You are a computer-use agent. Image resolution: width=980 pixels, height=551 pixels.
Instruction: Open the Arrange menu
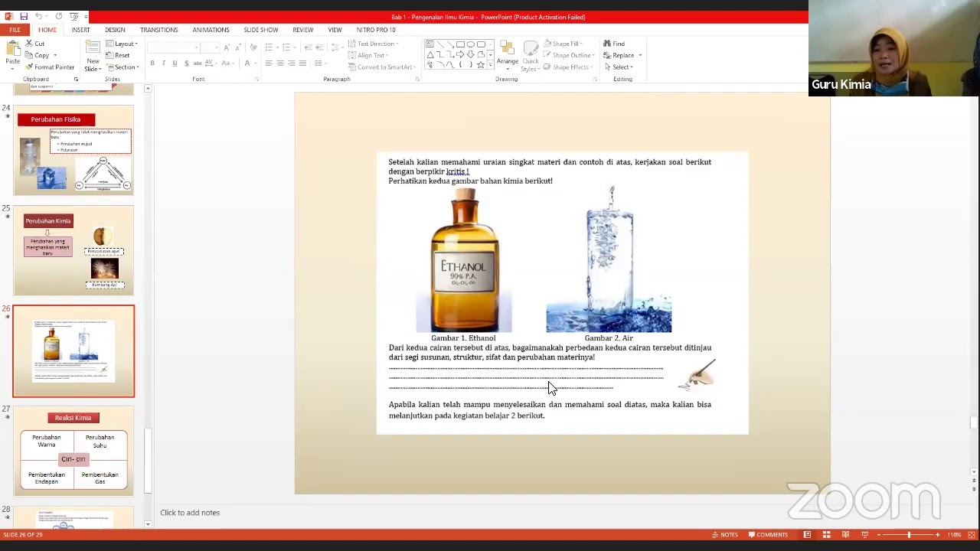(x=507, y=55)
